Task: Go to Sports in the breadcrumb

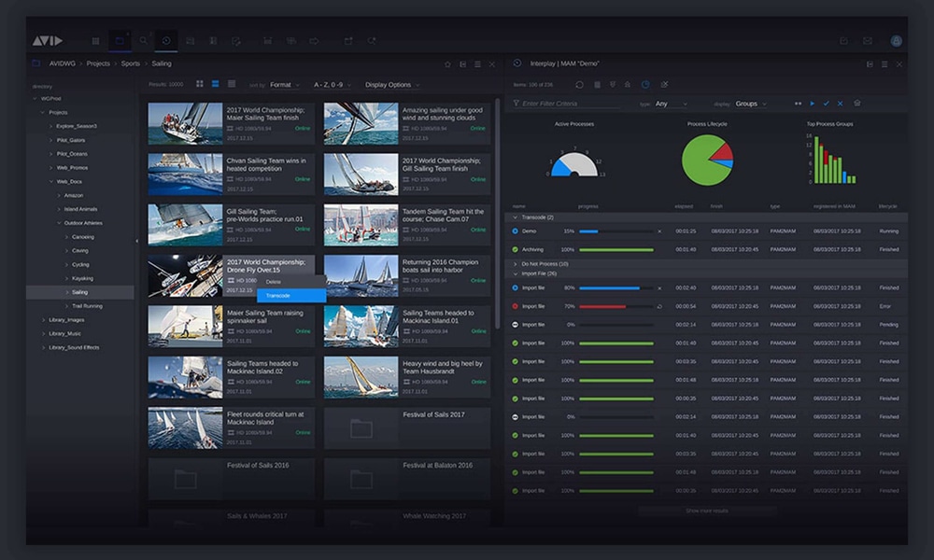Action: 131,63
